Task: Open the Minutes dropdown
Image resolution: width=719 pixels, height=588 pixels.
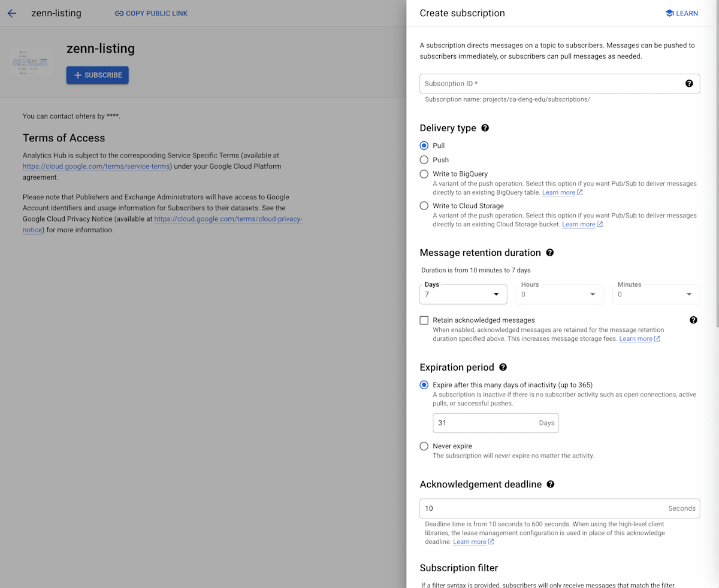Action: pyautogui.click(x=656, y=294)
